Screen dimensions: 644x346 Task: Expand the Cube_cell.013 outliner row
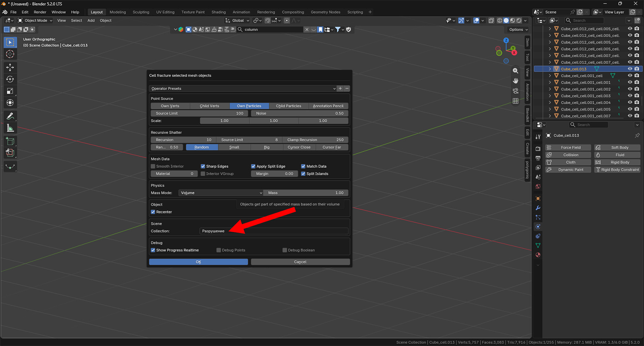[x=550, y=69]
